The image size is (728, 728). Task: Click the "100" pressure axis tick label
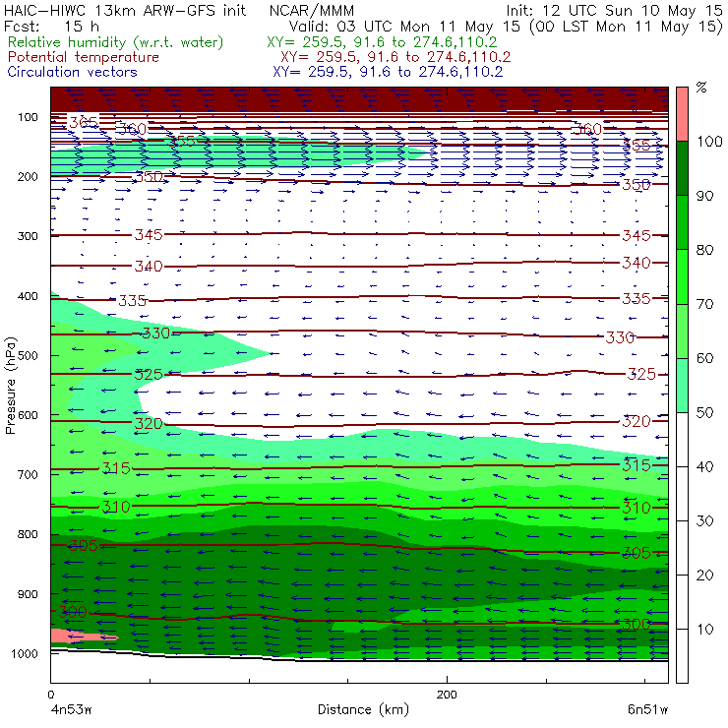[28, 117]
